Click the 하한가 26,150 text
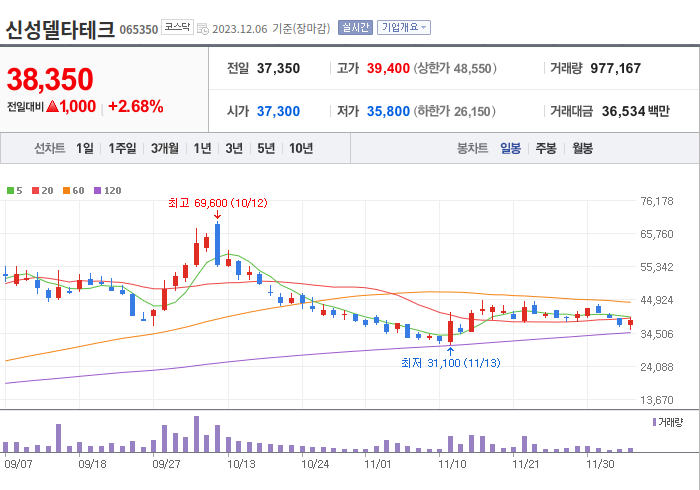This screenshot has width=700, height=490. pyautogui.click(x=454, y=111)
